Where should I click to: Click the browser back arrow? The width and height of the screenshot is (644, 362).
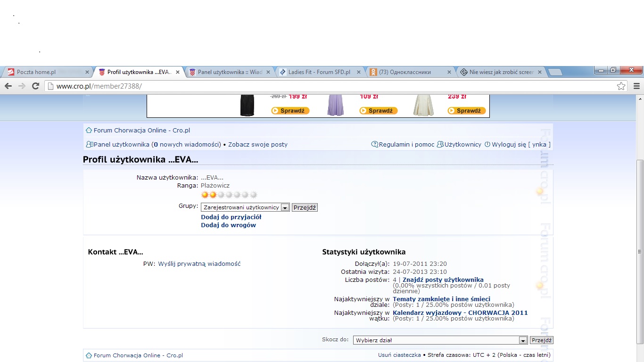tap(8, 86)
